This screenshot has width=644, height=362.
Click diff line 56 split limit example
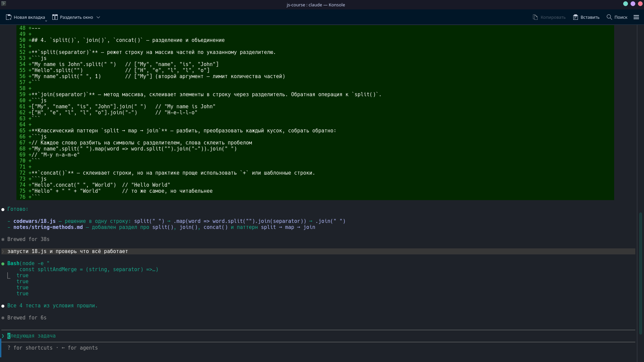158,76
